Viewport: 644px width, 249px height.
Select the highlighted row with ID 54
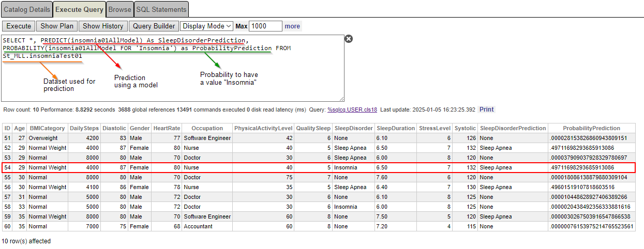coord(319,167)
